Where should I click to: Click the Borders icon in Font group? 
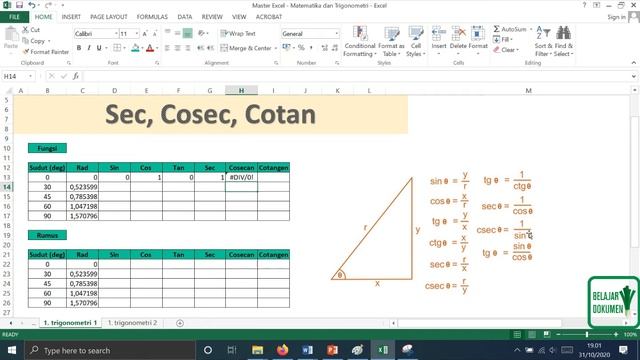click(x=117, y=48)
